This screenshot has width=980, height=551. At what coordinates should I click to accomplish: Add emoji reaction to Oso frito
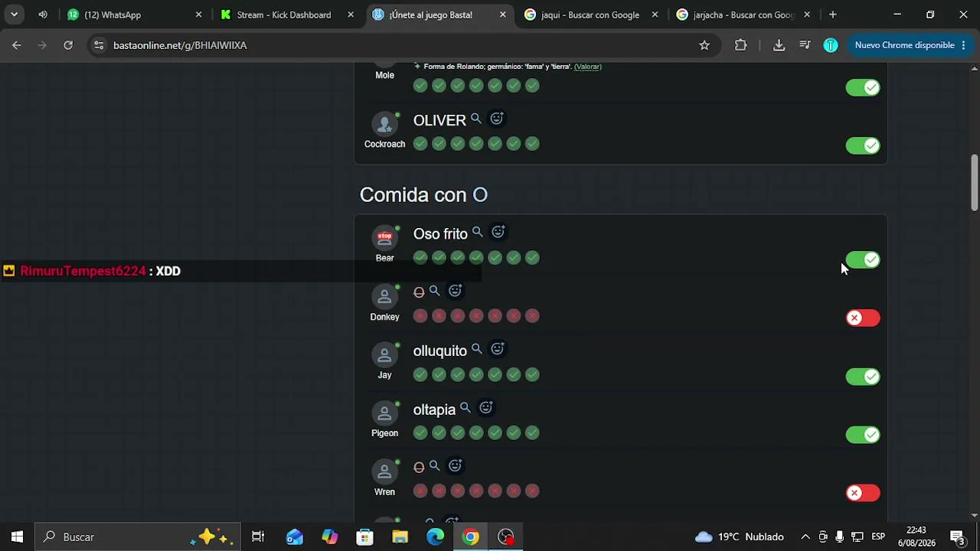498,232
